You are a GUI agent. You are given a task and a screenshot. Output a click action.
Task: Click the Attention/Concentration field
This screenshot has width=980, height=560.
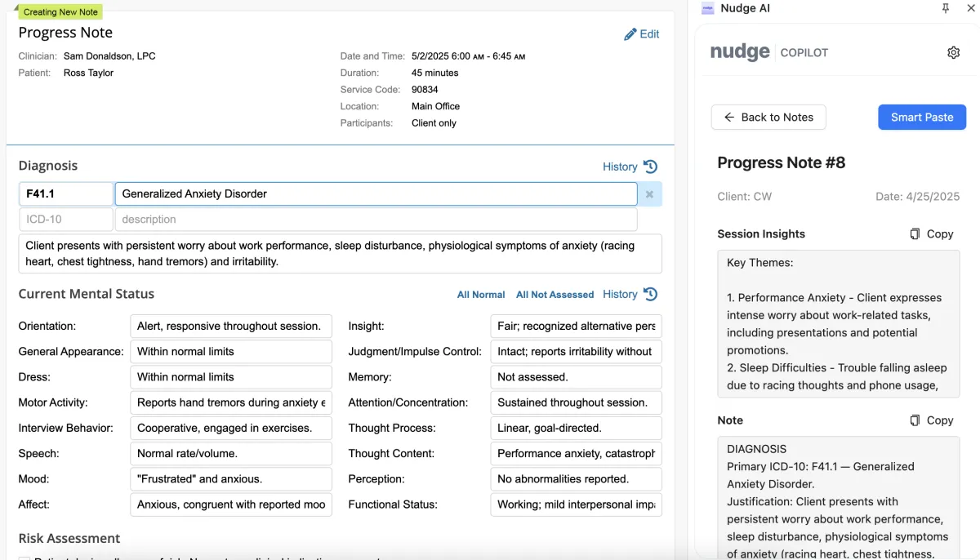pyautogui.click(x=577, y=402)
